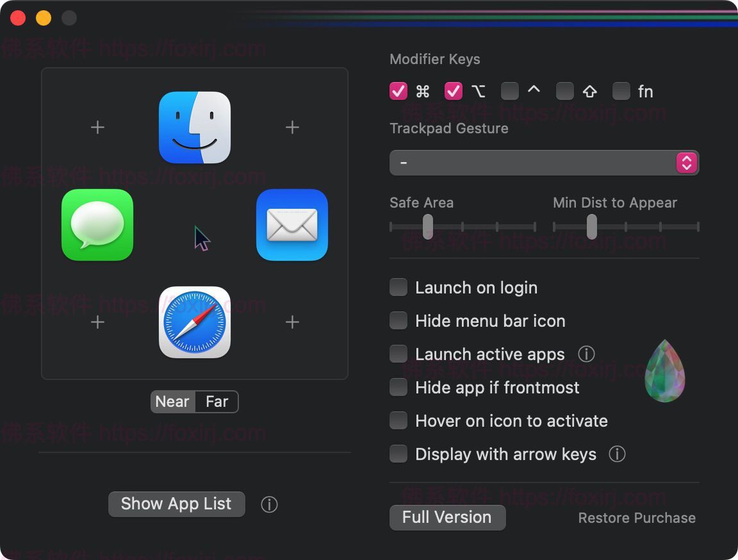Screen dimensions: 738x560
Task: Add an app in the bottom-right plus slot
Action: coord(292,322)
